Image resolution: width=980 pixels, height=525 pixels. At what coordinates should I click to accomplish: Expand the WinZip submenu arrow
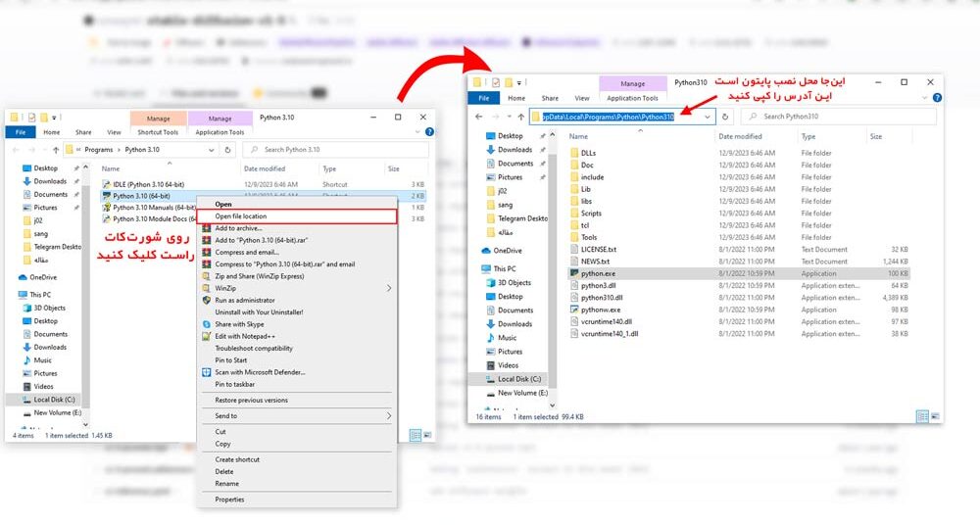pyautogui.click(x=389, y=288)
